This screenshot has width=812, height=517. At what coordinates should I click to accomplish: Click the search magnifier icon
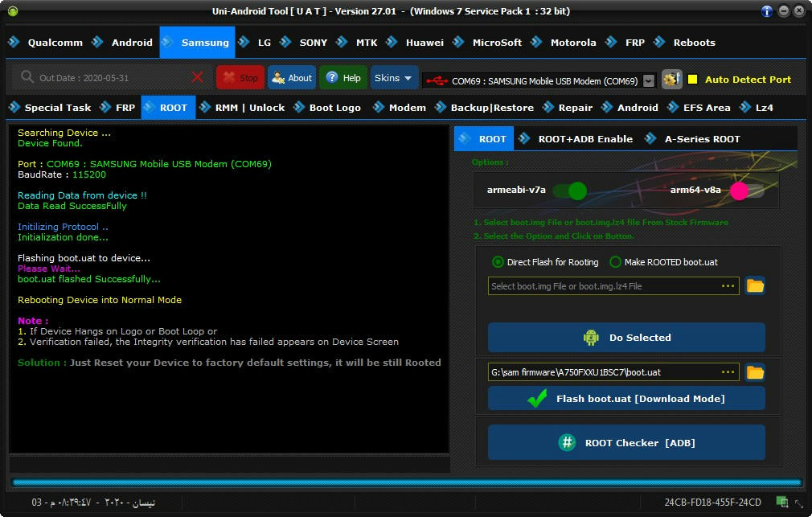[27, 77]
